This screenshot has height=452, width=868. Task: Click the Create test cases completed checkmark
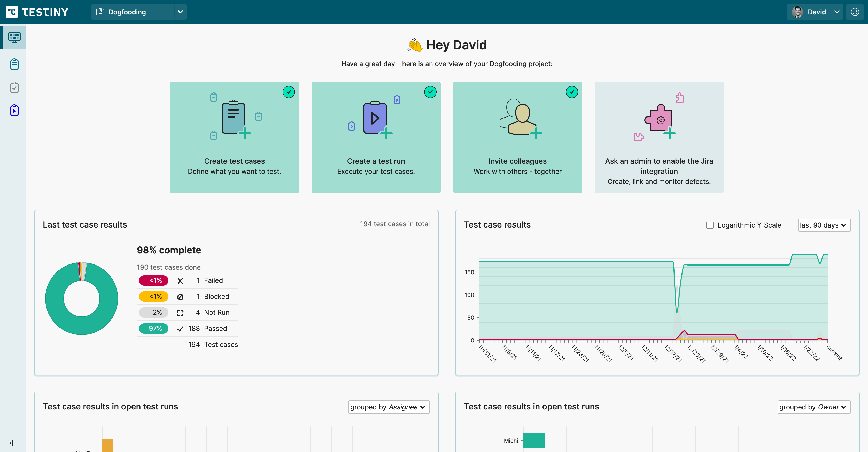click(289, 92)
